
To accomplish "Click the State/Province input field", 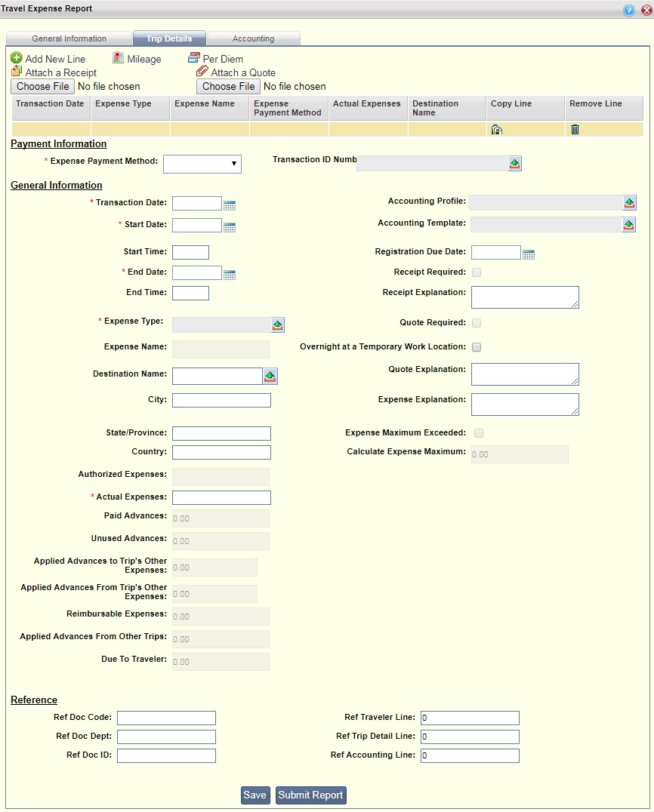I will tap(222, 433).
